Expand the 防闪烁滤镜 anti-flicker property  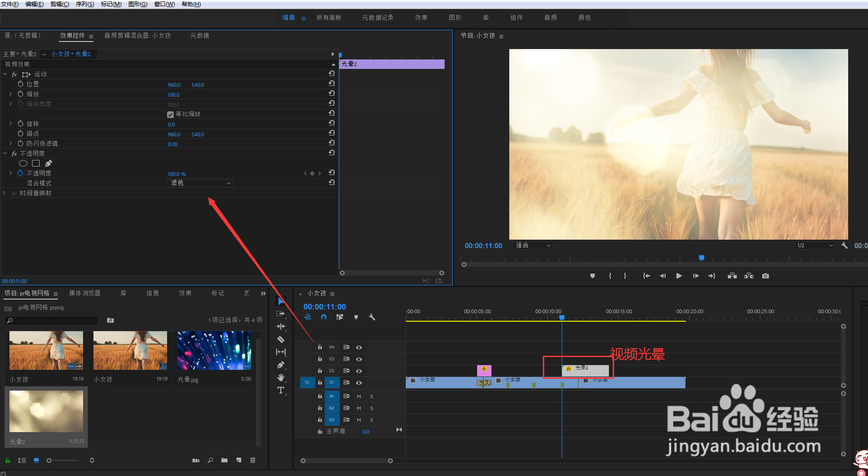point(11,143)
